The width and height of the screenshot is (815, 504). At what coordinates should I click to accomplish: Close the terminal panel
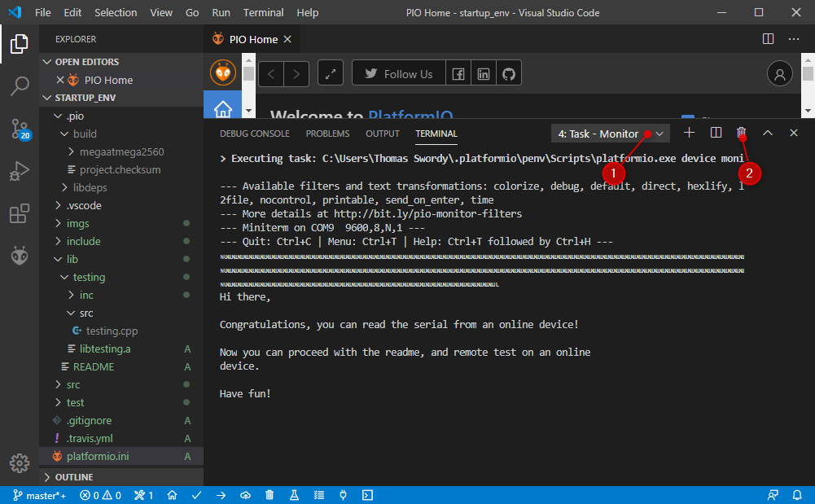[794, 133]
